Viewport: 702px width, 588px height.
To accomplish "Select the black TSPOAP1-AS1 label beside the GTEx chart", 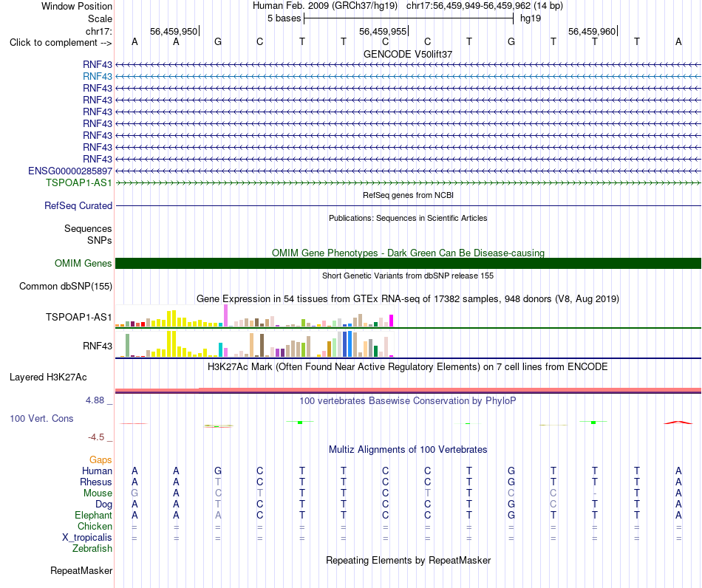I will (79, 318).
